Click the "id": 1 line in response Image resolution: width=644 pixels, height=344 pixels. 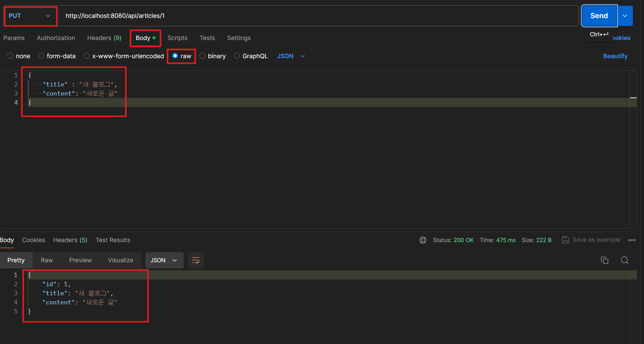click(57, 284)
